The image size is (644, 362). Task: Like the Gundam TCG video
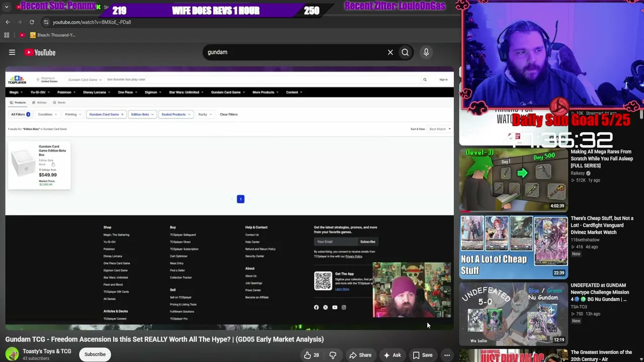pos(311,355)
